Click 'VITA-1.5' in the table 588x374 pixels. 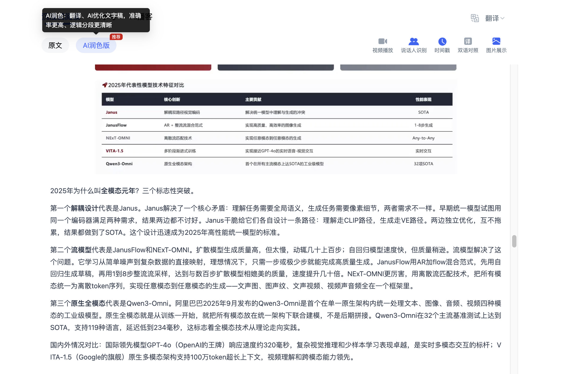point(114,151)
